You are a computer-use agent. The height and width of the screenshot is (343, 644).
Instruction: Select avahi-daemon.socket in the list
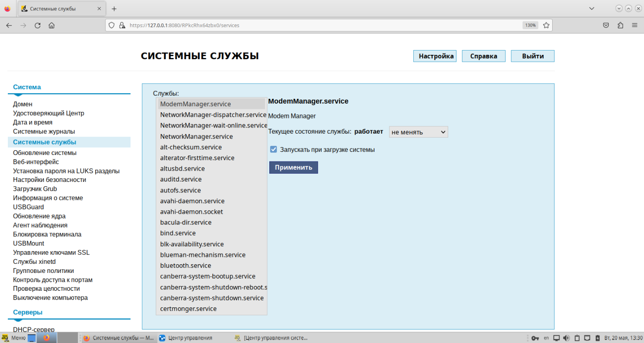(x=212, y=212)
